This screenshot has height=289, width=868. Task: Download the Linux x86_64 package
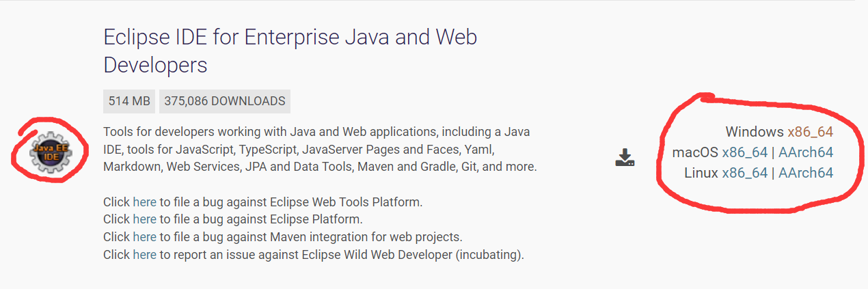[744, 173]
